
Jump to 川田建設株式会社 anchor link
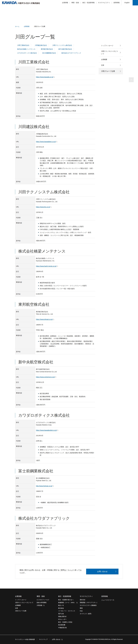41,46
